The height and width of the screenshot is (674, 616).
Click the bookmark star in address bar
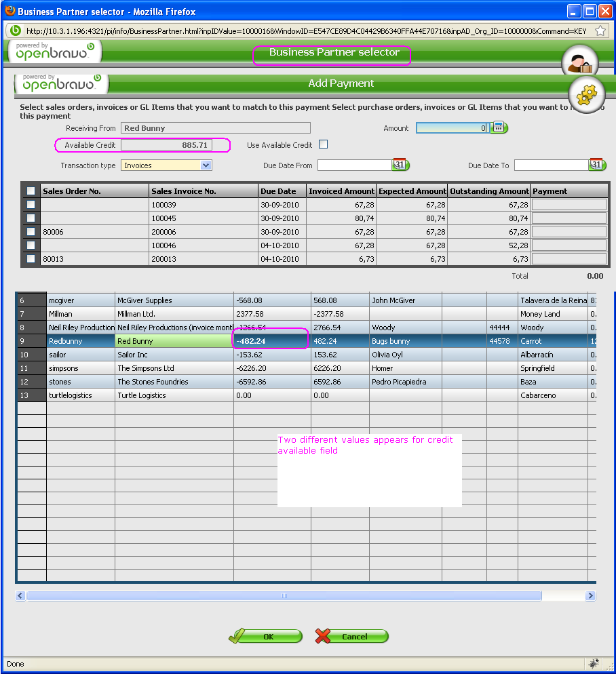600,31
